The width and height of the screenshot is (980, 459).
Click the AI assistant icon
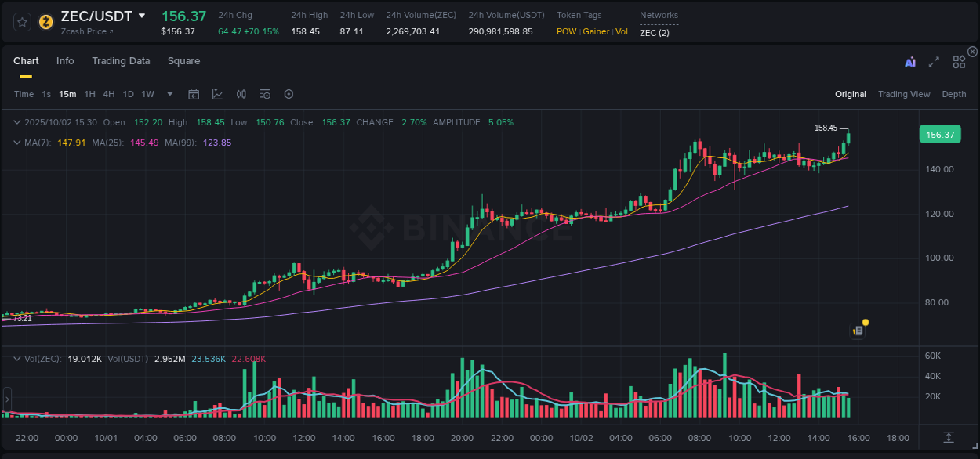coord(909,61)
